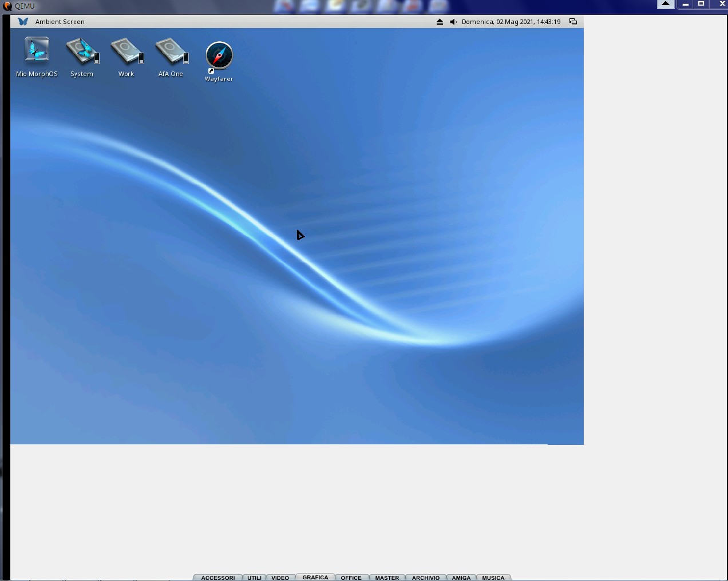The width and height of the screenshot is (728, 581).
Task: Open the MUSICA tab
Action: click(x=493, y=578)
